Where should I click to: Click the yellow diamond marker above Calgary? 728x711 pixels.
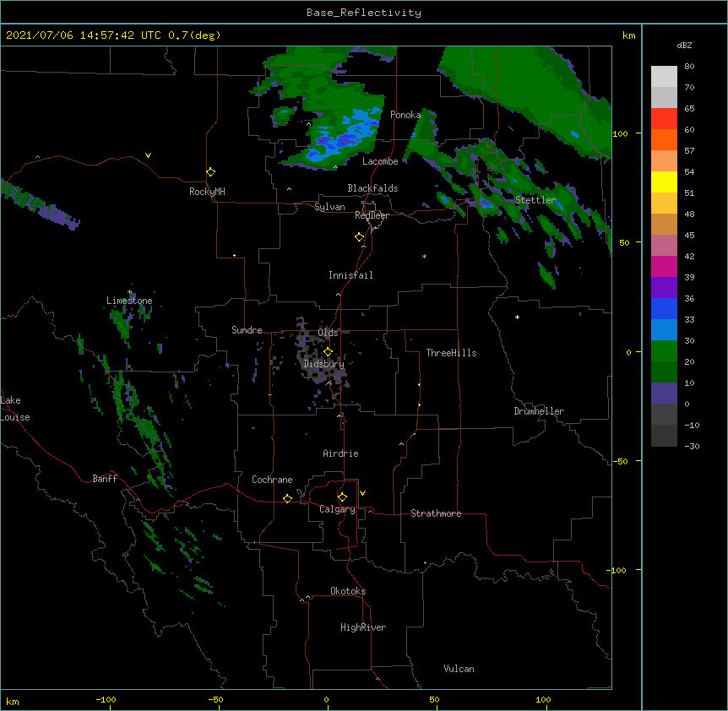pyautogui.click(x=342, y=497)
